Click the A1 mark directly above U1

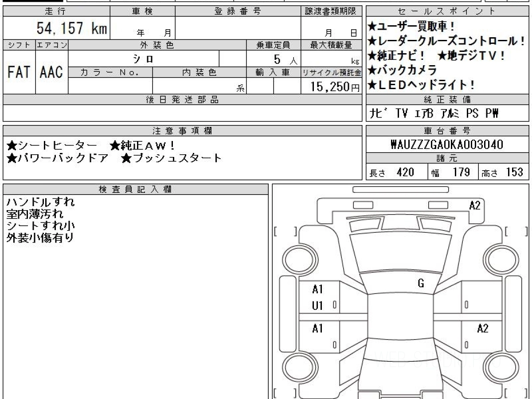[318, 289]
